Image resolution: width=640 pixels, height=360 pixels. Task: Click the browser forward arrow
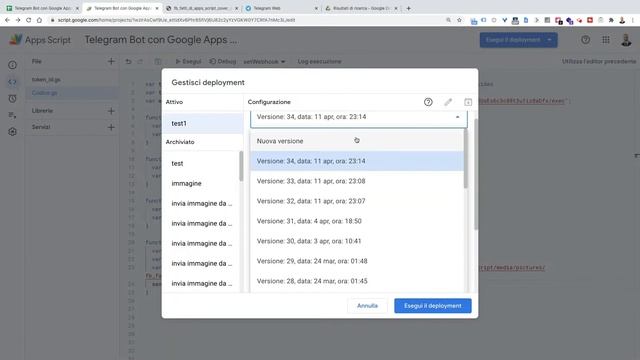18,20
